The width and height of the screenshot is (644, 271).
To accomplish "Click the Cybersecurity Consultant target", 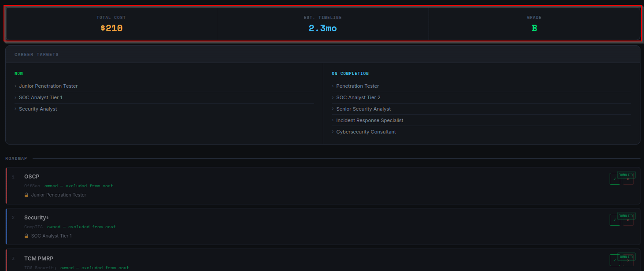I will [366, 132].
